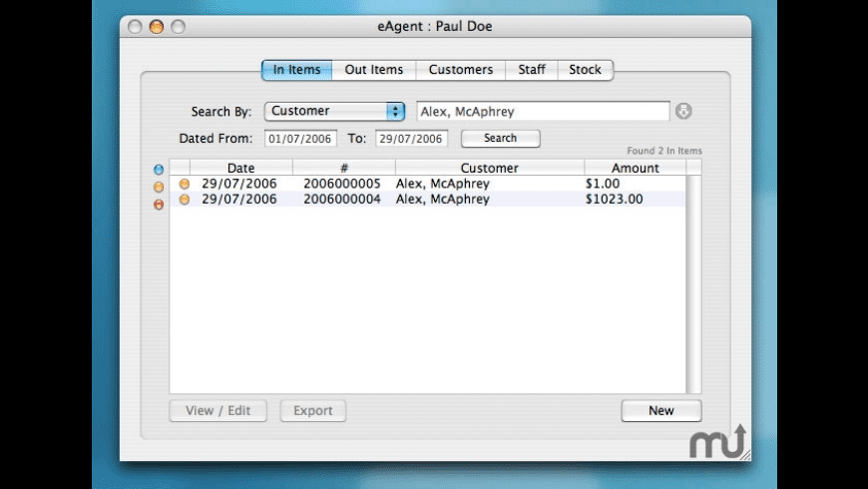The height and width of the screenshot is (489, 868).
Task: Click the Alex, McAphrey search text field
Action: [x=543, y=112]
